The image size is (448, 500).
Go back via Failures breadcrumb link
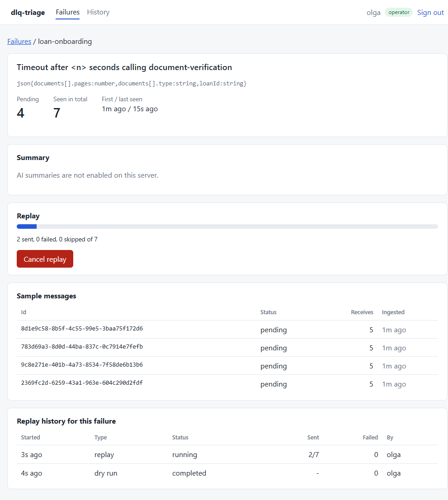point(19,42)
